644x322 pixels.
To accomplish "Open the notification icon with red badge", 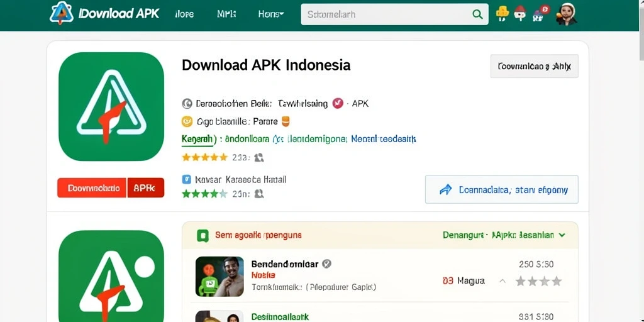I will 540,13.
